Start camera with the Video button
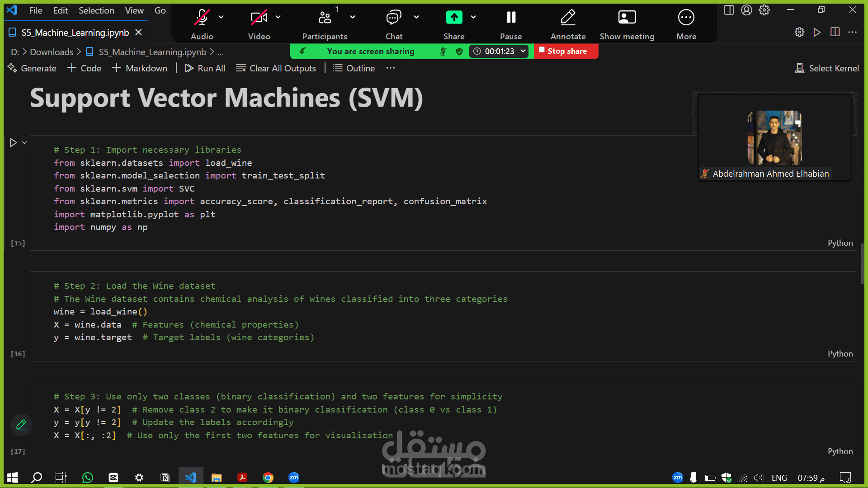Viewport: 868px width, 488px height. [259, 18]
